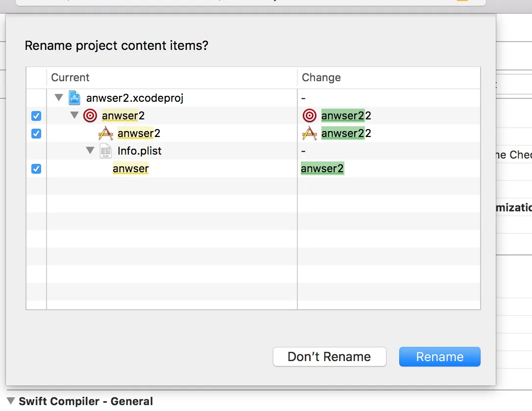Confirm with the blue Rename button

point(439,357)
